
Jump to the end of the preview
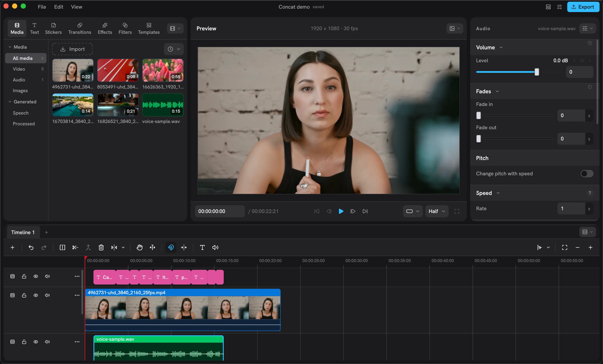pos(365,211)
